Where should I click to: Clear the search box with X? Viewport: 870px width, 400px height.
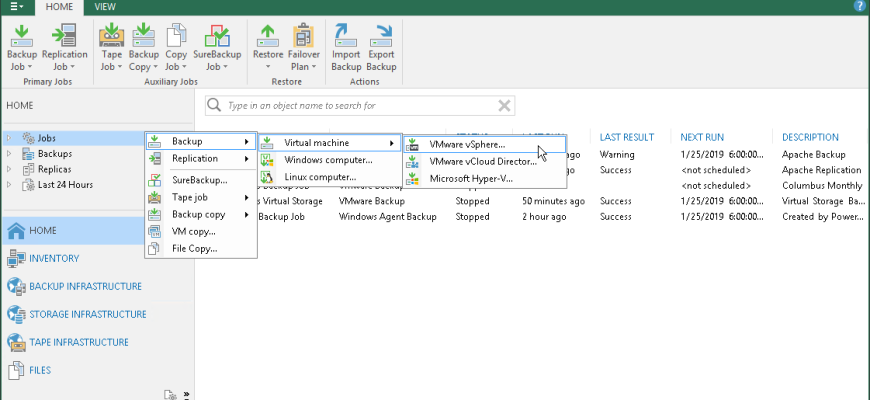(505, 105)
